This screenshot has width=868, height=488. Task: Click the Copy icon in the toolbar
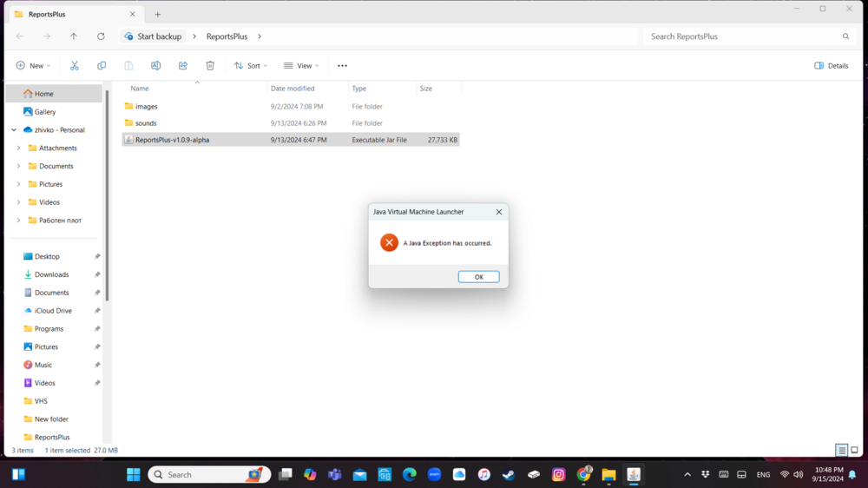click(x=102, y=65)
